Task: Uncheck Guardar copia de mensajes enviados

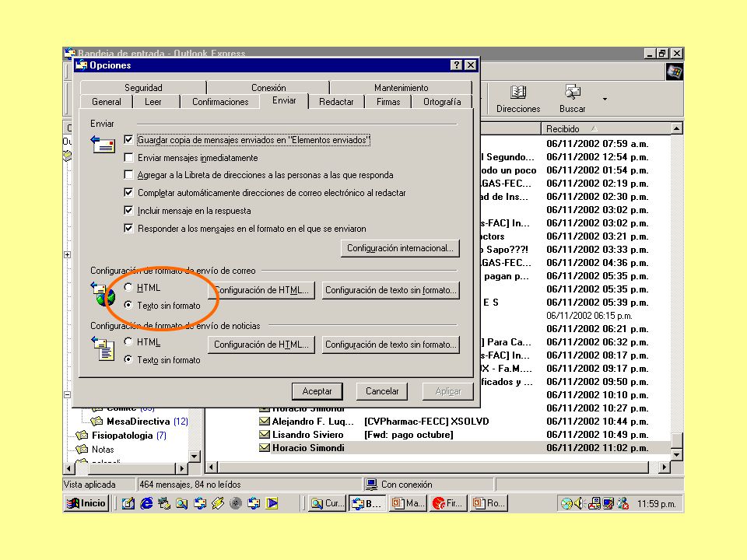Action: pyautogui.click(x=128, y=139)
